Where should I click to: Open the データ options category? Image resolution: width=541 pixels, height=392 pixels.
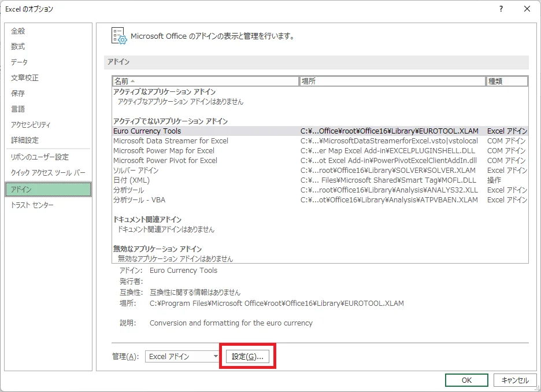point(20,62)
